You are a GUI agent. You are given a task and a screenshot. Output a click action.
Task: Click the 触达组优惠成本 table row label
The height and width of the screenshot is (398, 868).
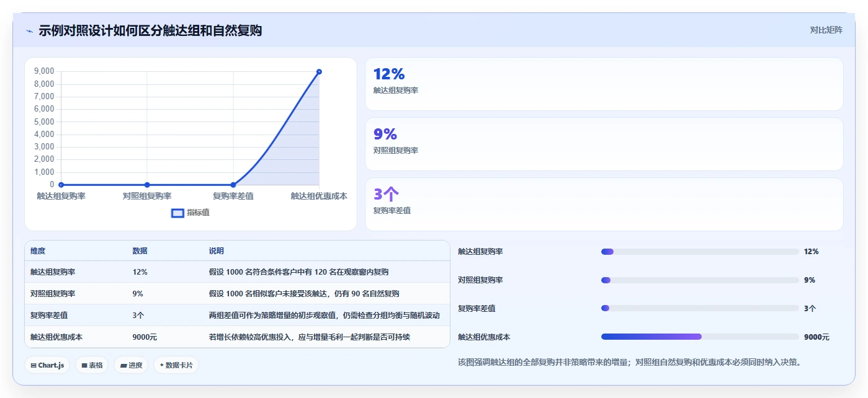click(x=56, y=337)
